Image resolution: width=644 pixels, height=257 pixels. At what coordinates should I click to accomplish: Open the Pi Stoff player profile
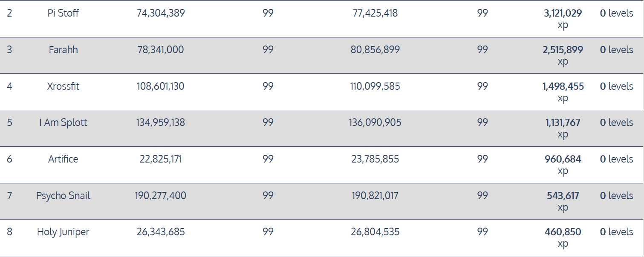(x=63, y=13)
